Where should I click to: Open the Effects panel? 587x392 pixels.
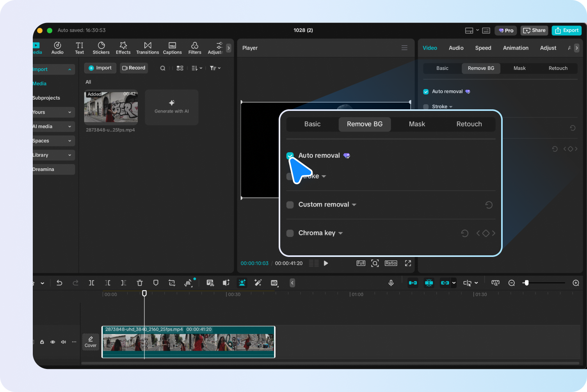pyautogui.click(x=123, y=48)
